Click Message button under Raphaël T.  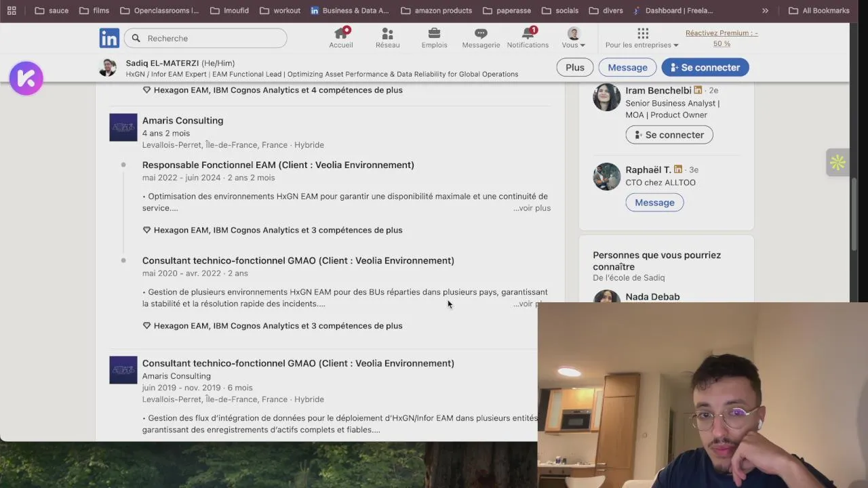tap(654, 203)
